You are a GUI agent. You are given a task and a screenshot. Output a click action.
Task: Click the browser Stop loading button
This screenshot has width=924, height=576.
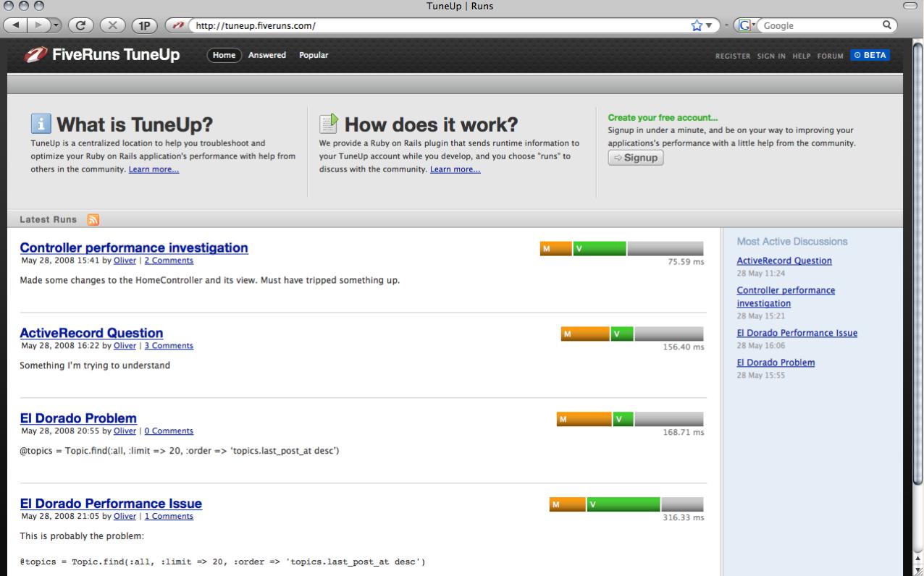point(112,25)
